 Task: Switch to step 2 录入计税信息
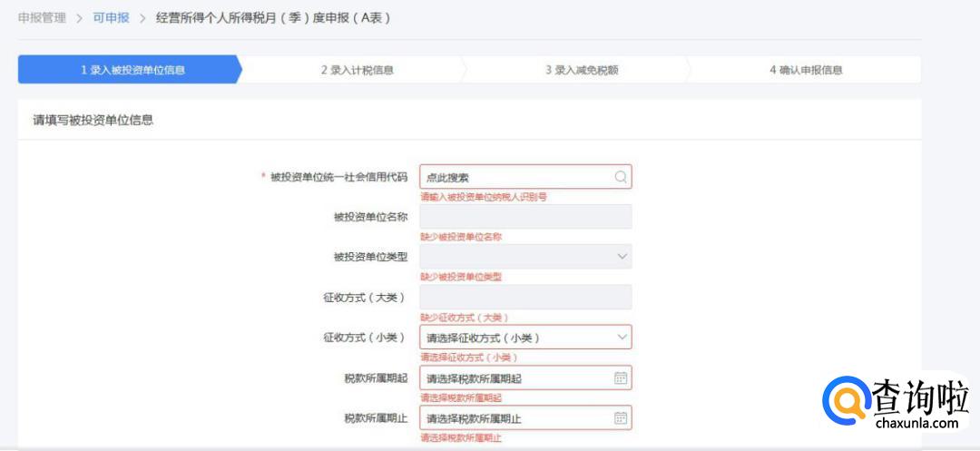357,70
